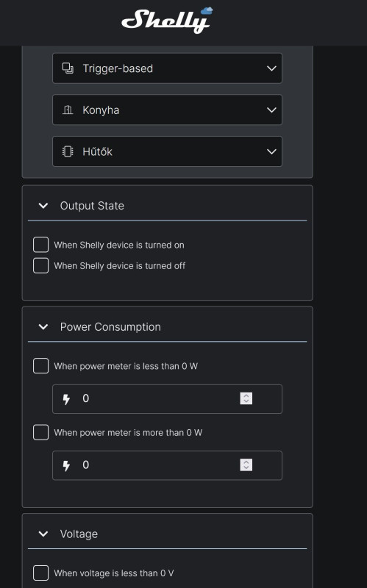Click the Hűtők device chip icon

pos(68,151)
